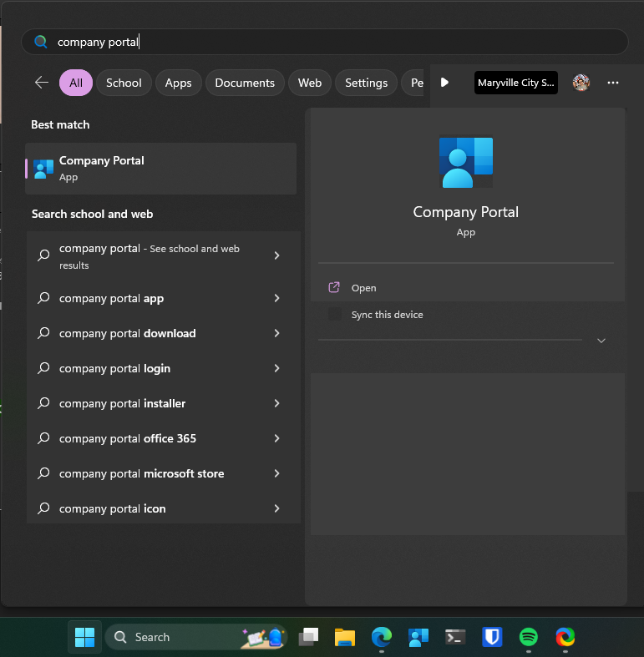Switch to the Apps filter tab
The image size is (644, 657).
[178, 83]
